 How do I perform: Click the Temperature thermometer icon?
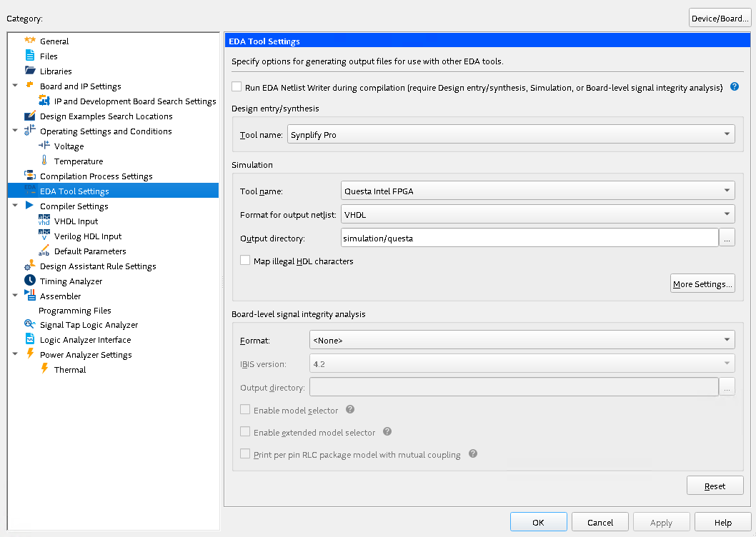pyautogui.click(x=44, y=161)
